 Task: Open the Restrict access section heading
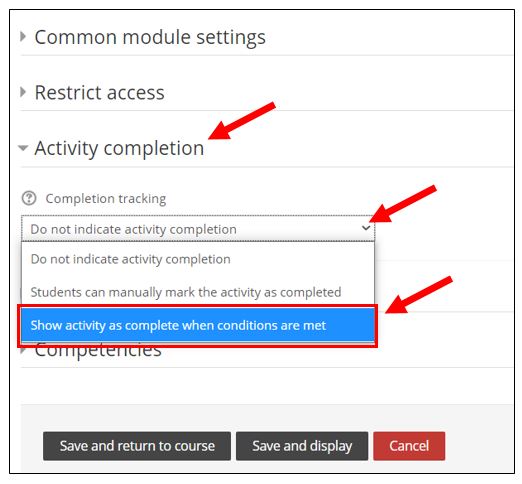tap(99, 92)
